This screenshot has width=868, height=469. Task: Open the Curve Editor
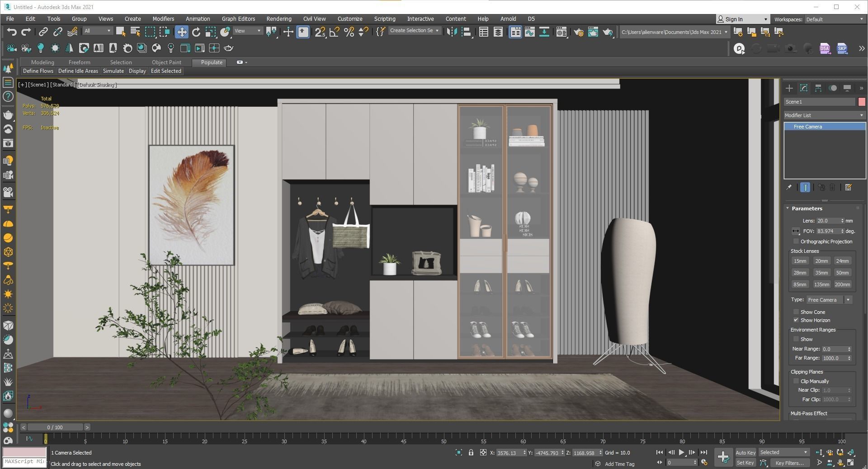[x=530, y=32]
